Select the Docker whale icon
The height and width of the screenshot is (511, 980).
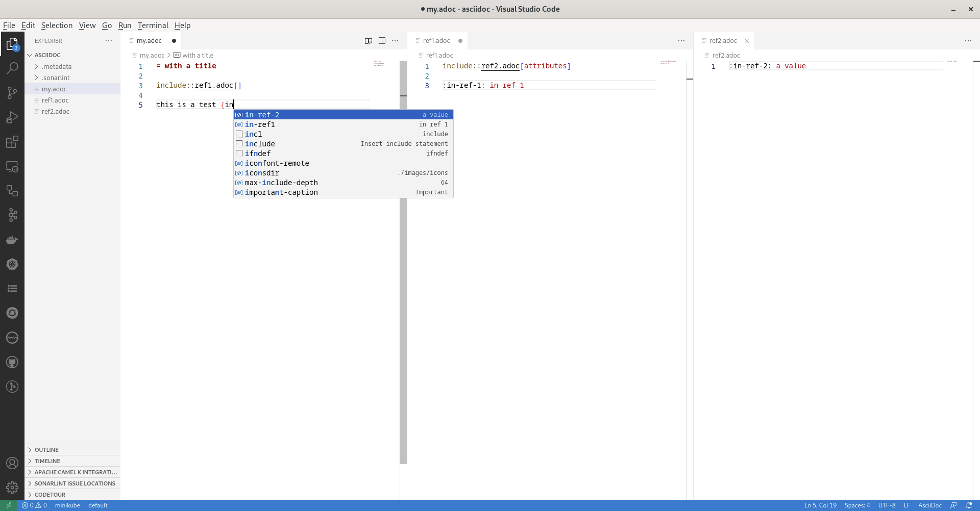click(x=12, y=240)
